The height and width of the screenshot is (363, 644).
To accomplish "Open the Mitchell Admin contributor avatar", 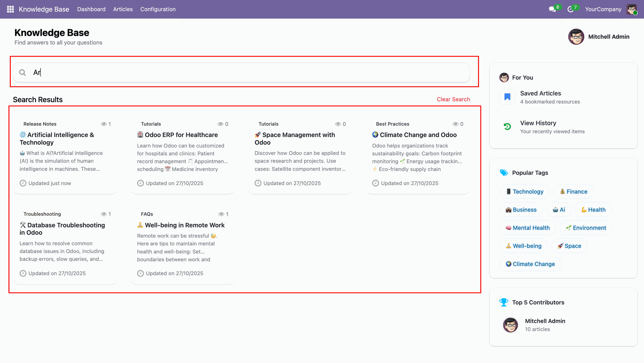I will tap(511, 325).
